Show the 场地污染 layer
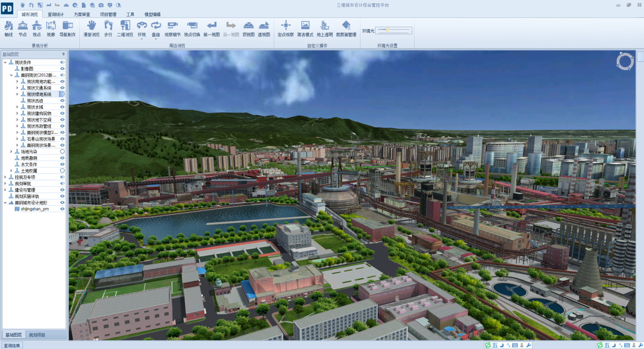 pos(62,152)
